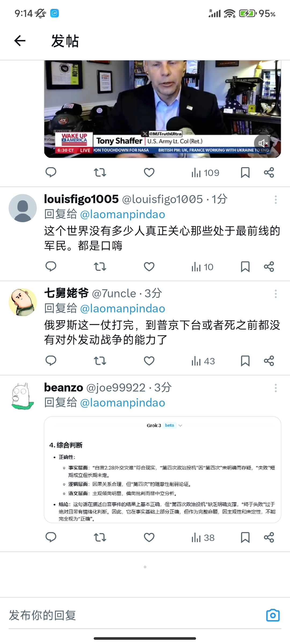Image resolution: width=290 pixels, height=644 pixels.
Task: Reply to louisfigo1005's comment
Action: click(x=51, y=267)
